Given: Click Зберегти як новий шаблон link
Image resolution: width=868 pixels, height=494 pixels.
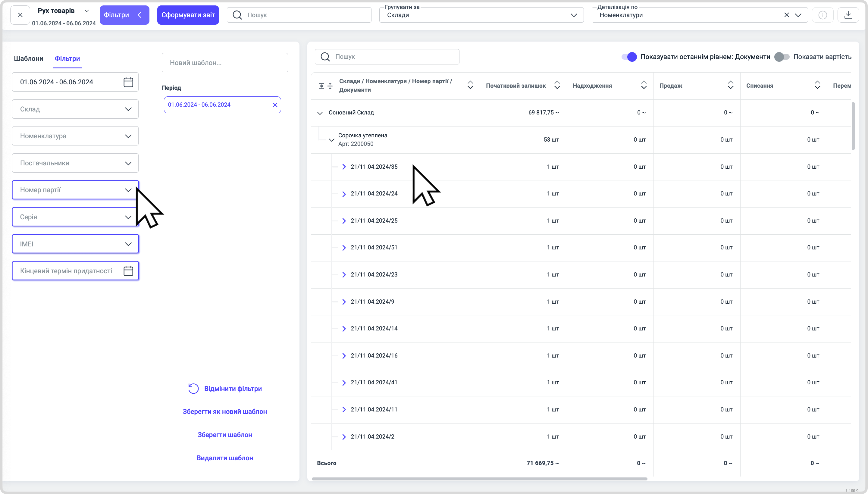Looking at the screenshot, I should coord(225,411).
